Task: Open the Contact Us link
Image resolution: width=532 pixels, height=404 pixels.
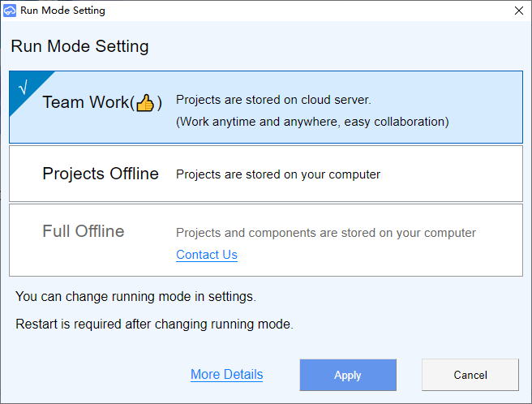Action: click(207, 255)
